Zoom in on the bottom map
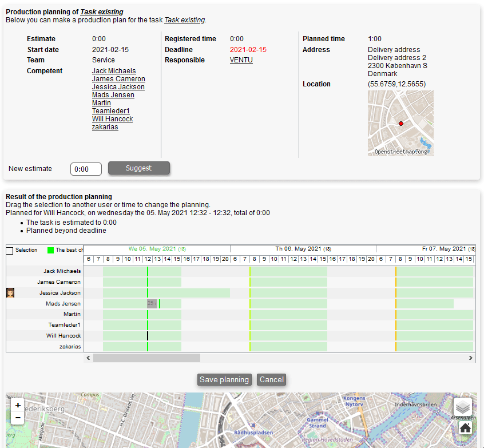This screenshot has width=484, height=448. (x=18, y=405)
